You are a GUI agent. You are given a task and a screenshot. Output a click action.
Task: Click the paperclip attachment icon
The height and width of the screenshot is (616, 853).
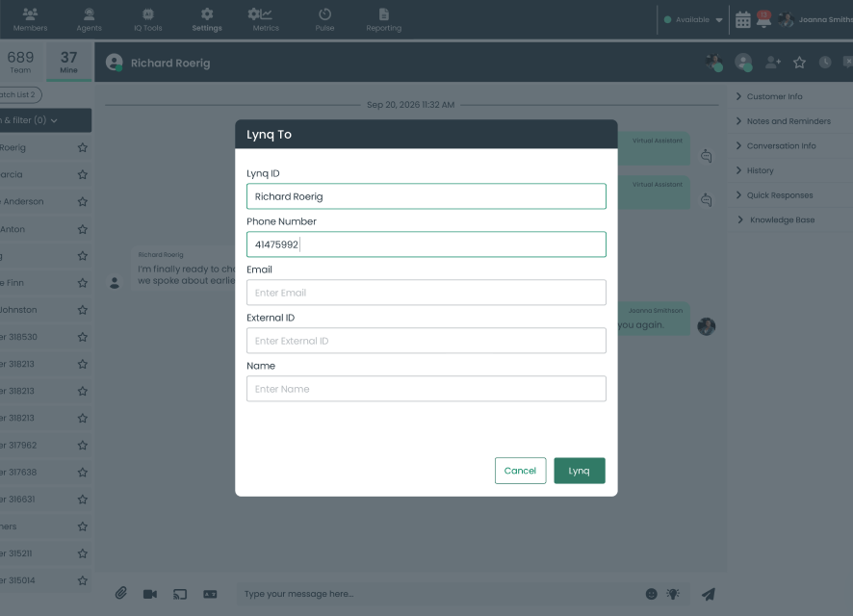[x=120, y=593]
